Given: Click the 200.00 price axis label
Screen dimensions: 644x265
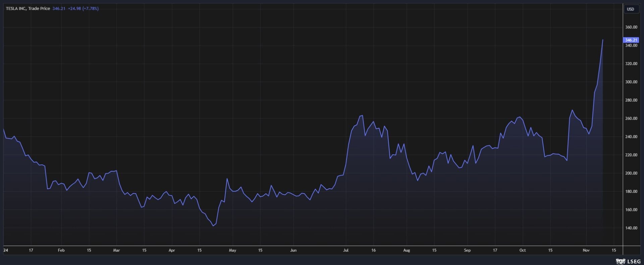Looking at the screenshot, I should pos(631,173).
